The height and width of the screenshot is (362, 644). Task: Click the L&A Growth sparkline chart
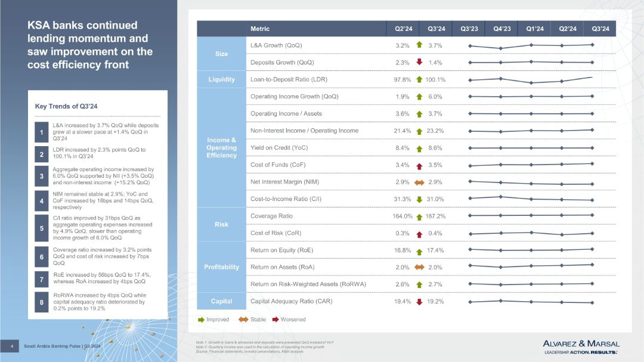coord(531,46)
